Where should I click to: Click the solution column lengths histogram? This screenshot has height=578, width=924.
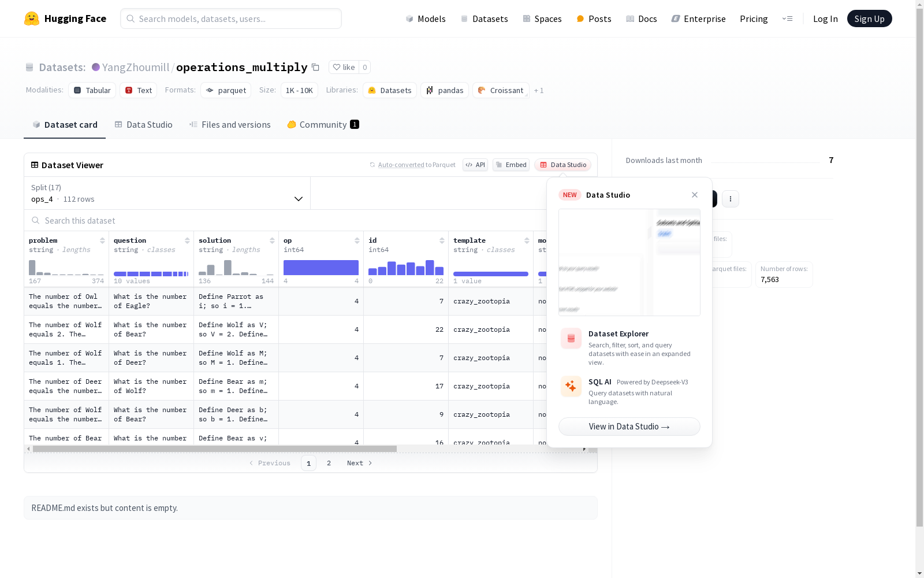tap(236, 267)
